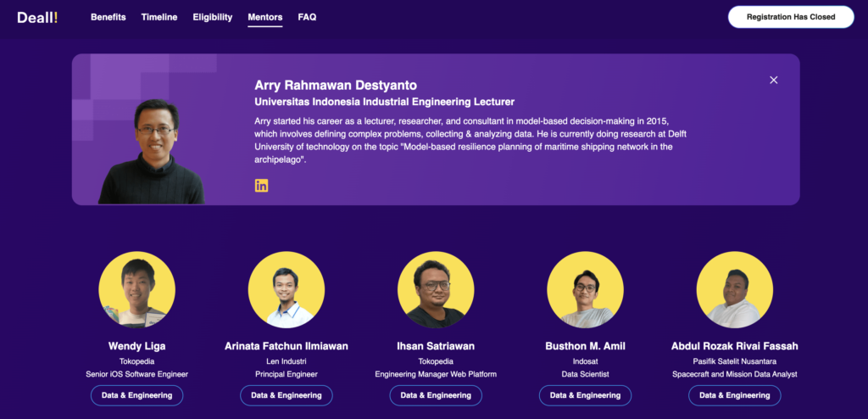Click the Spacecraft and Mission Data Analyst text
The image size is (868, 419).
click(x=735, y=374)
